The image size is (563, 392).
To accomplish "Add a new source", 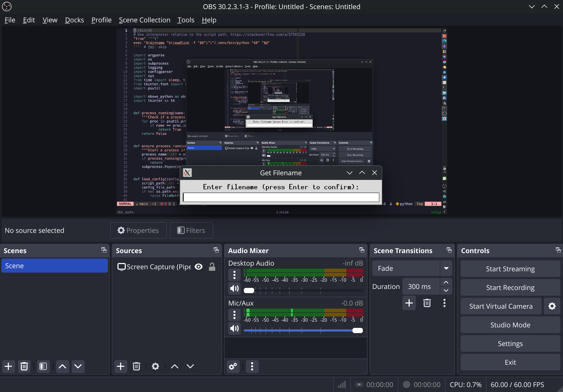I will 121,366.
